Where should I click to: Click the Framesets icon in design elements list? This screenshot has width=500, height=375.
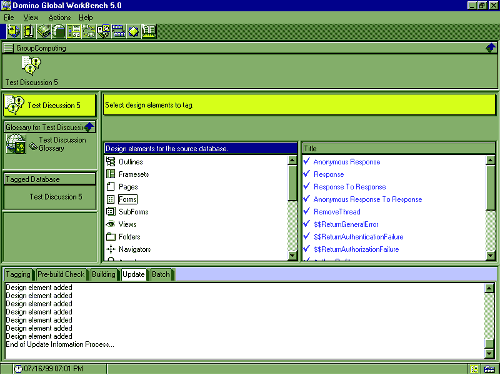pyautogui.click(x=110, y=174)
